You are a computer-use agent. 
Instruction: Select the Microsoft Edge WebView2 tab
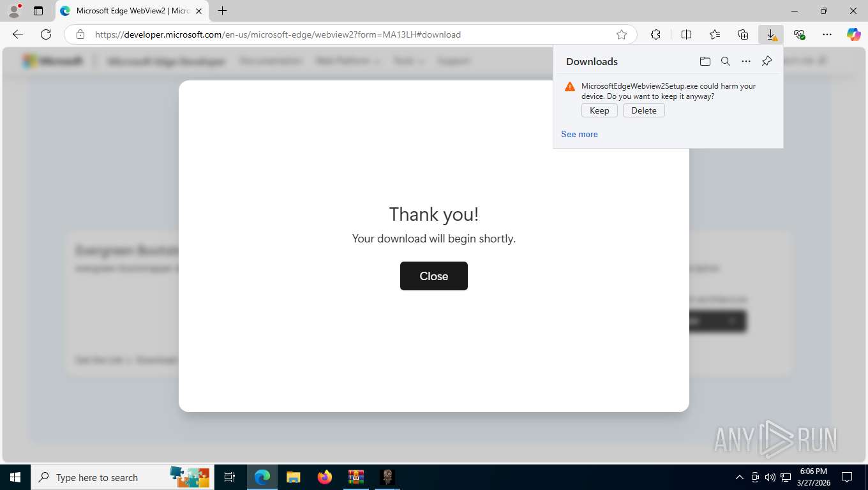pos(132,11)
